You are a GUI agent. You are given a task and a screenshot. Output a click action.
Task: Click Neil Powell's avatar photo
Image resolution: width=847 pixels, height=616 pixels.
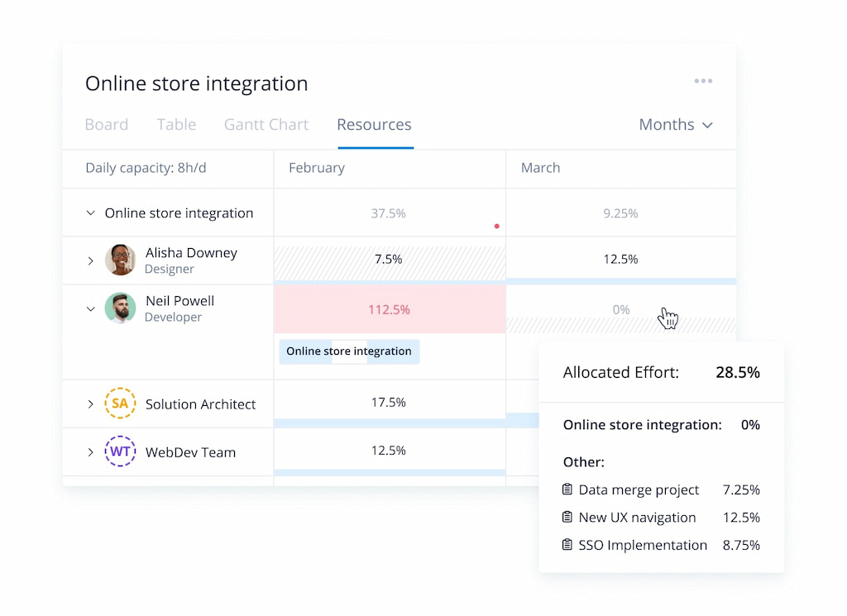point(120,308)
